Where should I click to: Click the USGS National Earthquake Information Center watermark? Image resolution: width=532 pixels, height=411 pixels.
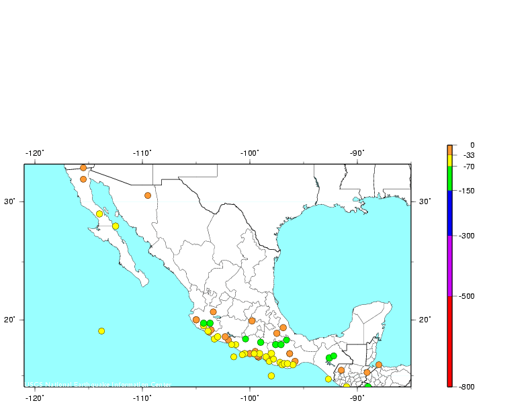(x=99, y=385)
